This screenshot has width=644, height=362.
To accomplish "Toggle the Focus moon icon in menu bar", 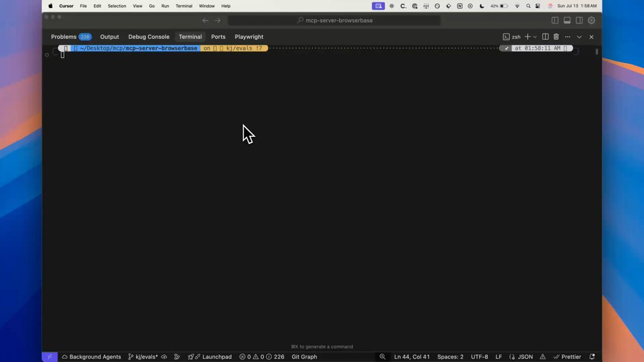I will (x=481, y=6).
